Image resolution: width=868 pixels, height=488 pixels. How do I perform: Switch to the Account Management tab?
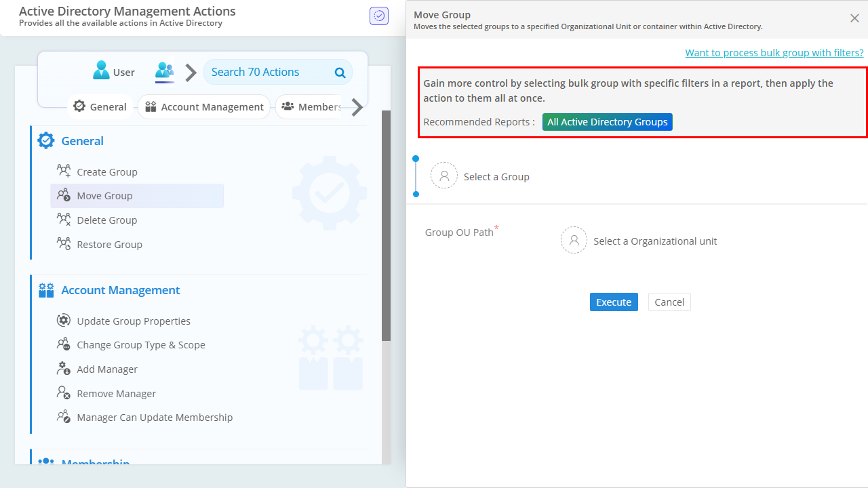point(204,106)
